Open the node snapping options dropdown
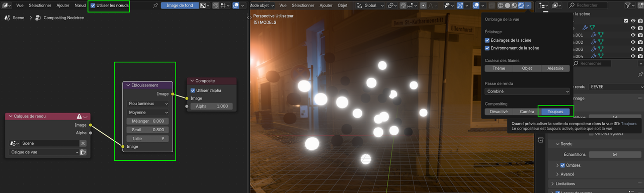 [x=225, y=5]
